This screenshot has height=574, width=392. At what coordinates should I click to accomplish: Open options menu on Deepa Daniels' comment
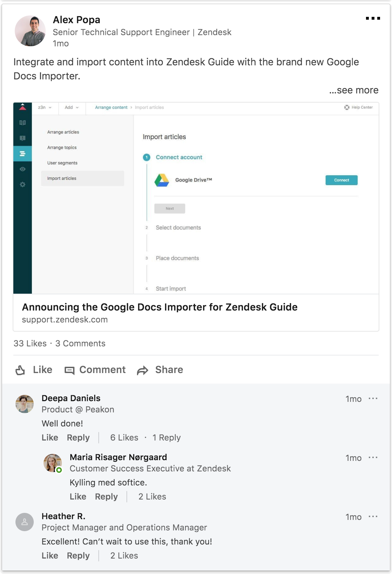373,399
